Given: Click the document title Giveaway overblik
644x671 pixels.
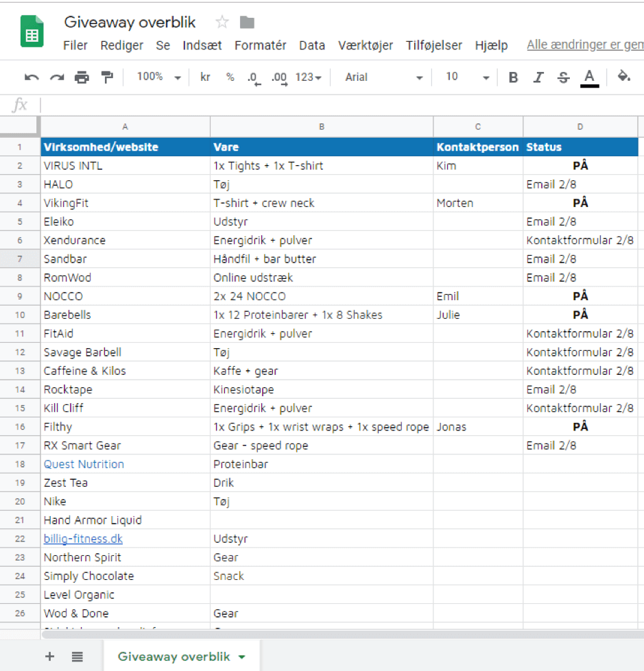Looking at the screenshot, I should 130,22.
